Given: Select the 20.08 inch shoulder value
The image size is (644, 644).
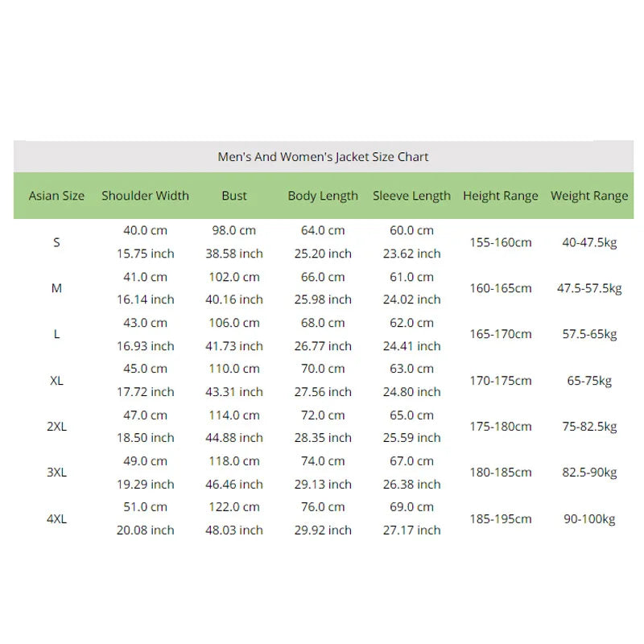Looking at the screenshot, I should [x=146, y=530].
